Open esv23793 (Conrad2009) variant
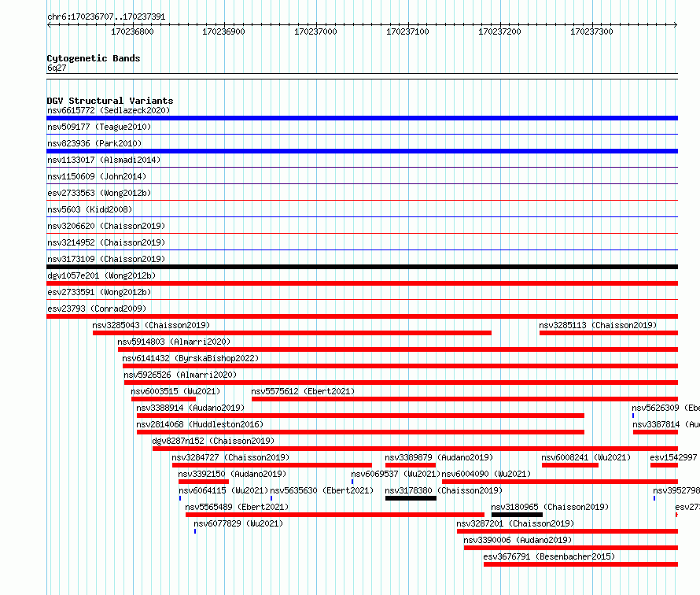The height and width of the screenshot is (595, 700). click(x=97, y=309)
